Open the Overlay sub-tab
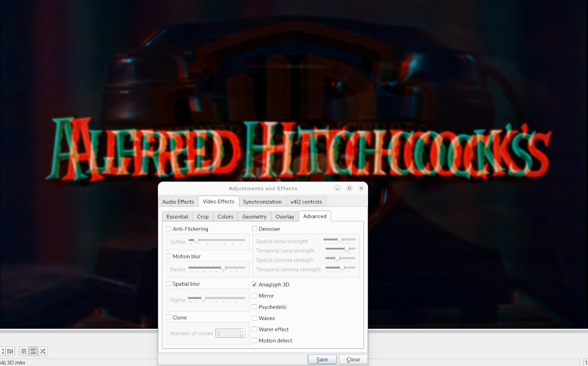Screen dimensions: 588x366 [285, 216]
